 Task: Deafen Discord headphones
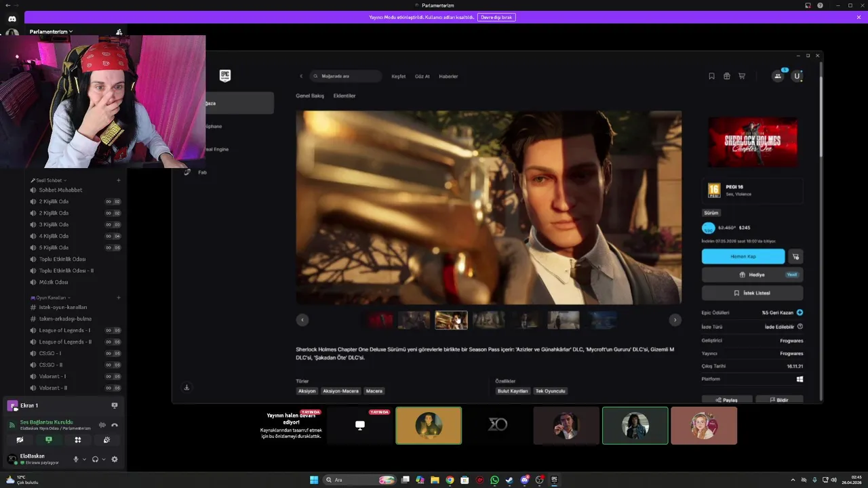[95, 459]
